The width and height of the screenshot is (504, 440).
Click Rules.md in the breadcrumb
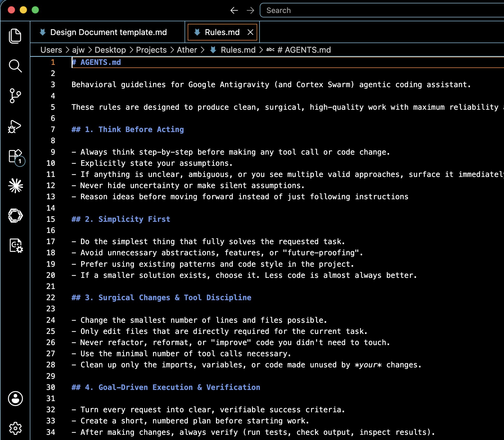click(238, 50)
